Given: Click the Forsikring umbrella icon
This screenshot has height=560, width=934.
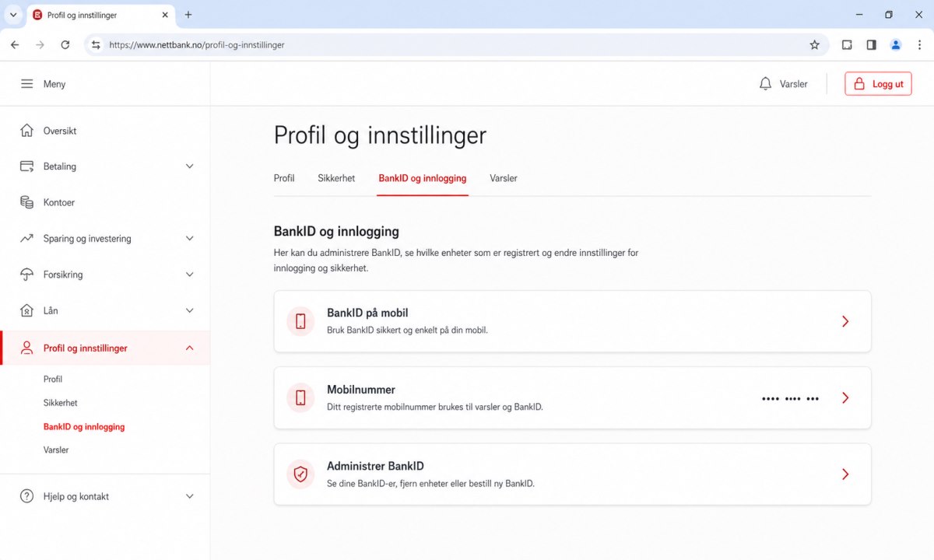Looking at the screenshot, I should coord(27,275).
